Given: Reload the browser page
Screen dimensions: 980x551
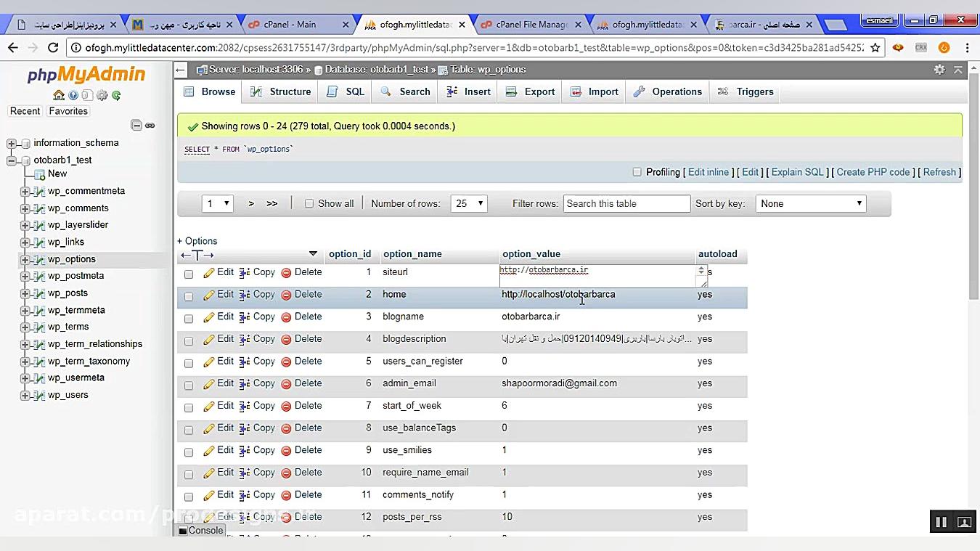Looking at the screenshot, I should coord(53,48).
